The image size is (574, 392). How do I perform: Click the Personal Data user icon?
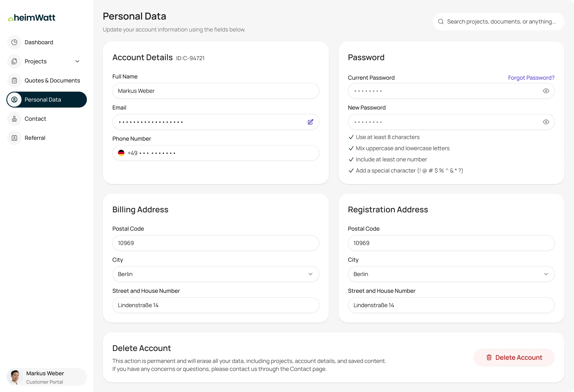pos(14,99)
